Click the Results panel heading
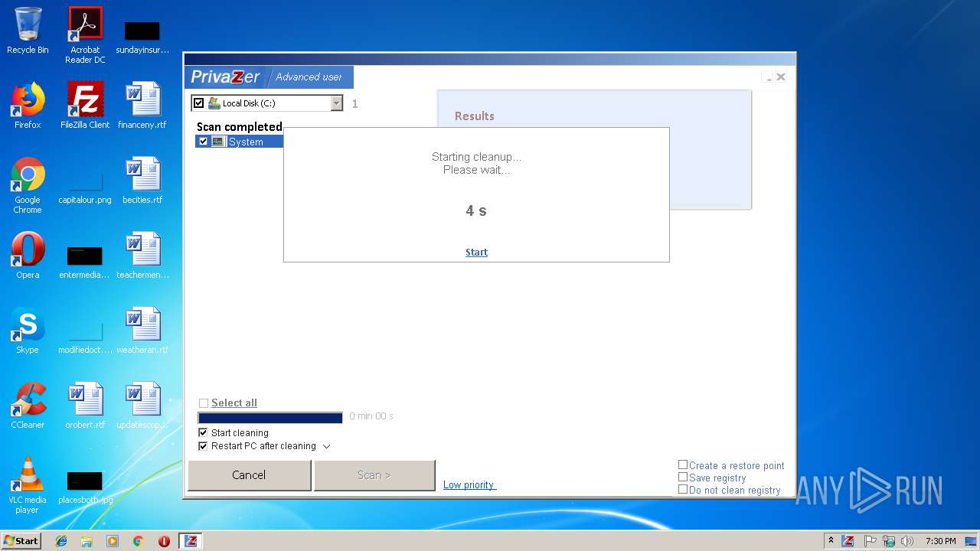980x551 pixels. pos(475,116)
